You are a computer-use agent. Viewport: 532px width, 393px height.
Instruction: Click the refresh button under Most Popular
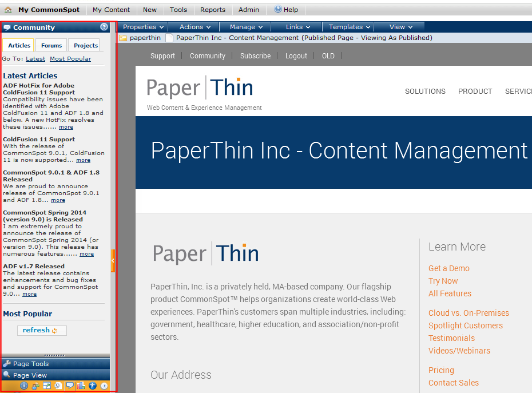[x=42, y=330]
